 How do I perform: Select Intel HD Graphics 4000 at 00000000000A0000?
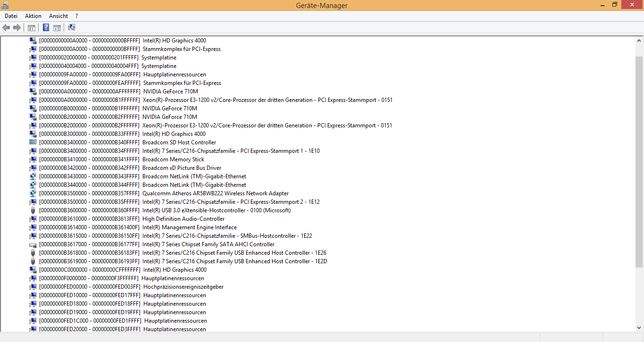pyautogui.click(x=122, y=40)
